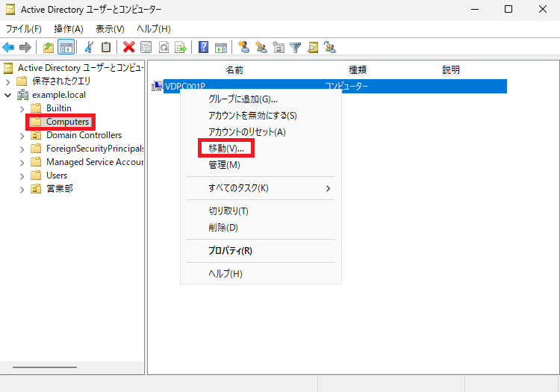Choose 削除(D) in context menu
The height and width of the screenshot is (392, 560).
click(x=223, y=228)
